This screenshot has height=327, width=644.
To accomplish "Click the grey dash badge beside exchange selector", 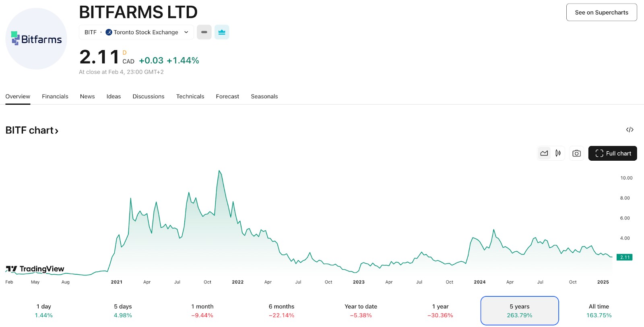I will coord(204,32).
